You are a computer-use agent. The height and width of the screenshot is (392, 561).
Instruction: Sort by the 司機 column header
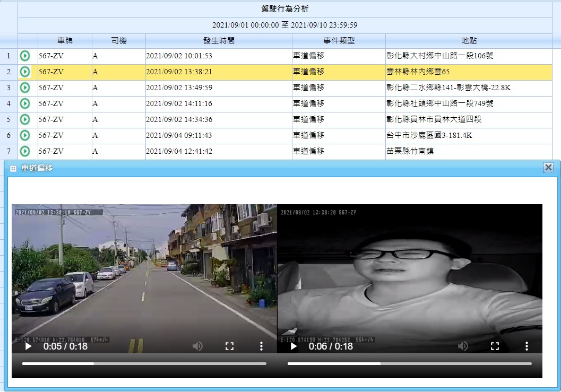pos(119,41)
